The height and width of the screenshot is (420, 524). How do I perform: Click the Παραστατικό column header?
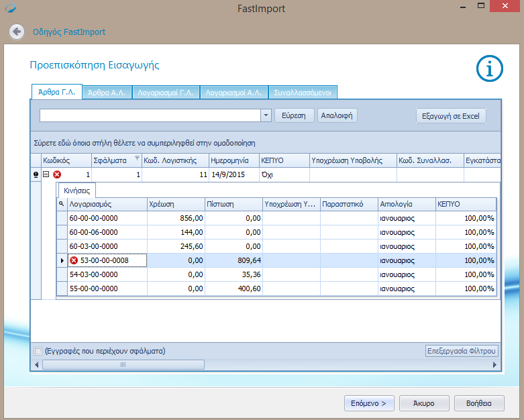[x=349, y=204]
